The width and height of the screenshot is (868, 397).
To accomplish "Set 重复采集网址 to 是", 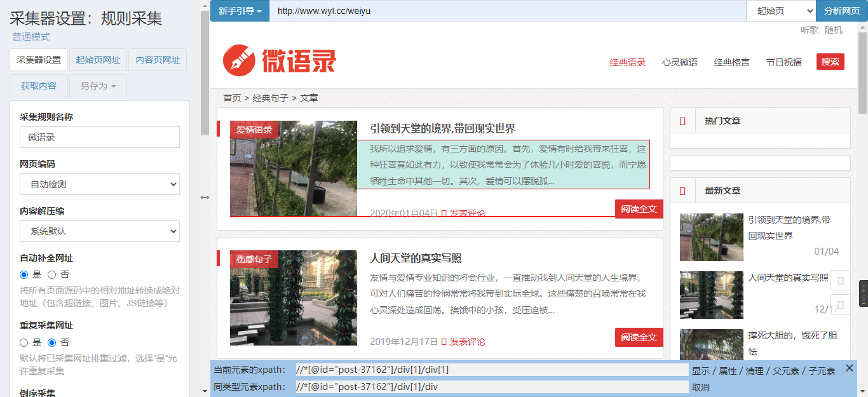I will pos(24,342).
